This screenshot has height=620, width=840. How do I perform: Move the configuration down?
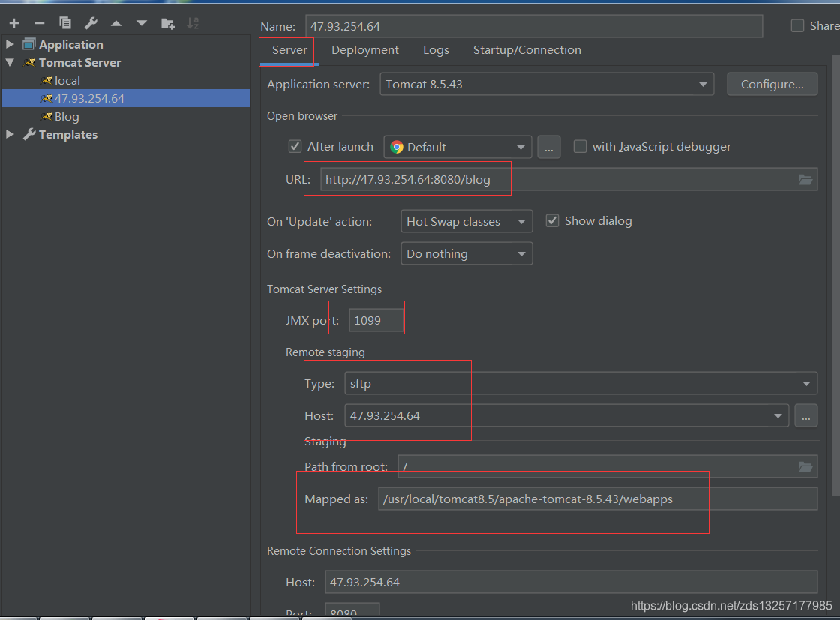142,23
